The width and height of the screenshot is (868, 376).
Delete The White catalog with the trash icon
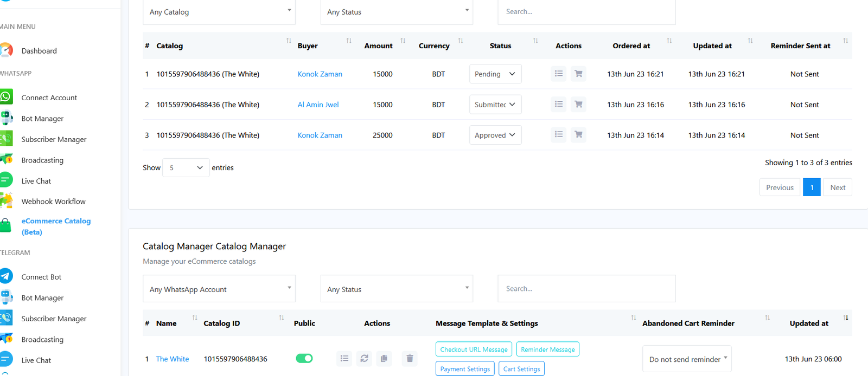[410, 358]
